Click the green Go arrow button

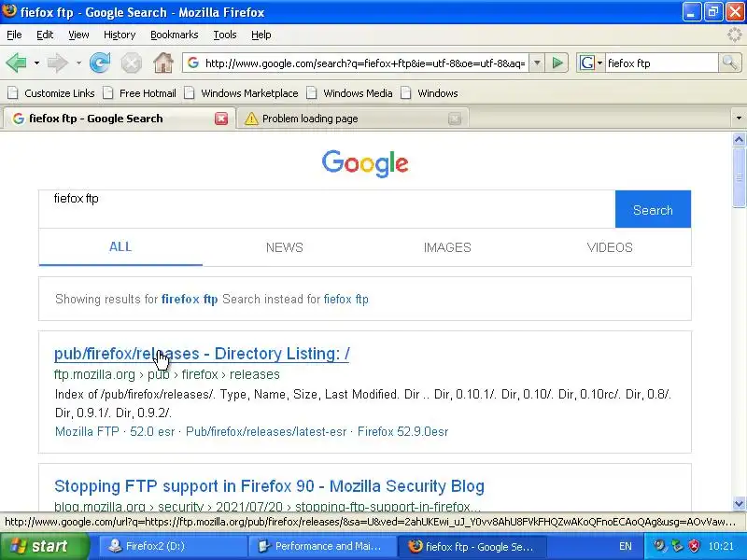coord(557,63)
